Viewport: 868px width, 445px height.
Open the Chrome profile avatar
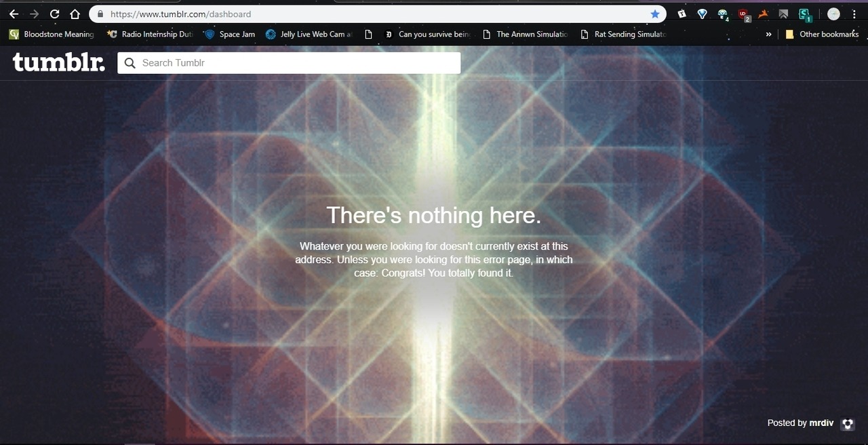point(833,14)
